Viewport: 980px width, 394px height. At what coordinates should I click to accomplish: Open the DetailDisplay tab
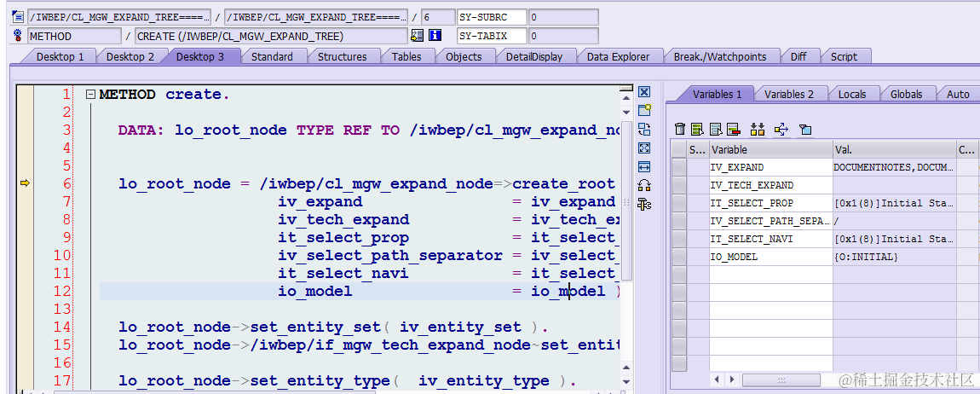534,57
